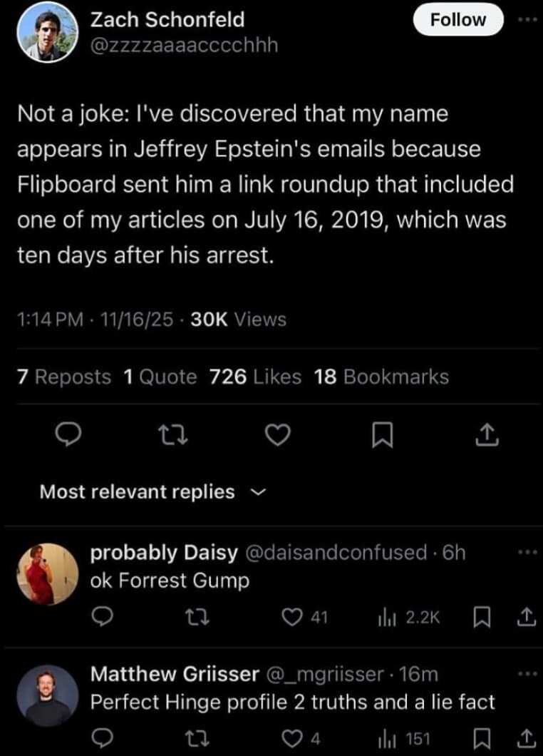Bookmark the main tweet

(383, 435)
